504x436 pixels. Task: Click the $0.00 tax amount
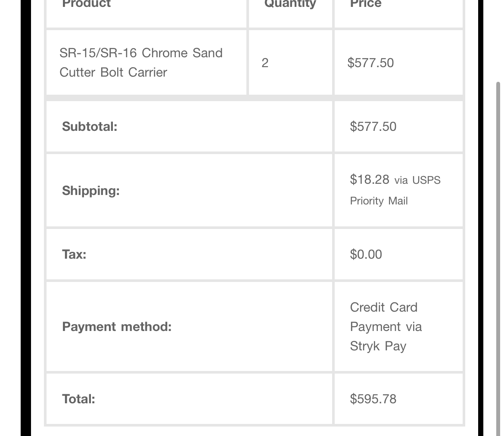click(x=366, y=254)
